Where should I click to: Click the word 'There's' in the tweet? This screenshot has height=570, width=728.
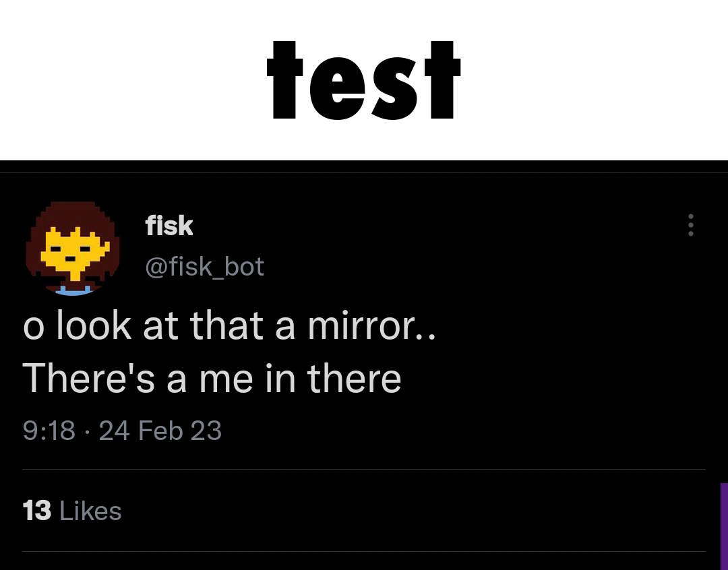click(90, 379)
